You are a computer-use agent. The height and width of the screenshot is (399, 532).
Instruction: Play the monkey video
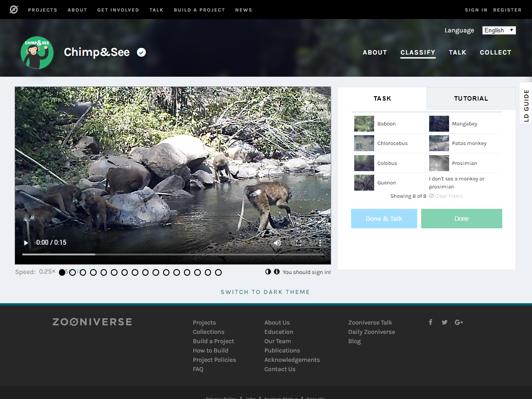(26, 243)
